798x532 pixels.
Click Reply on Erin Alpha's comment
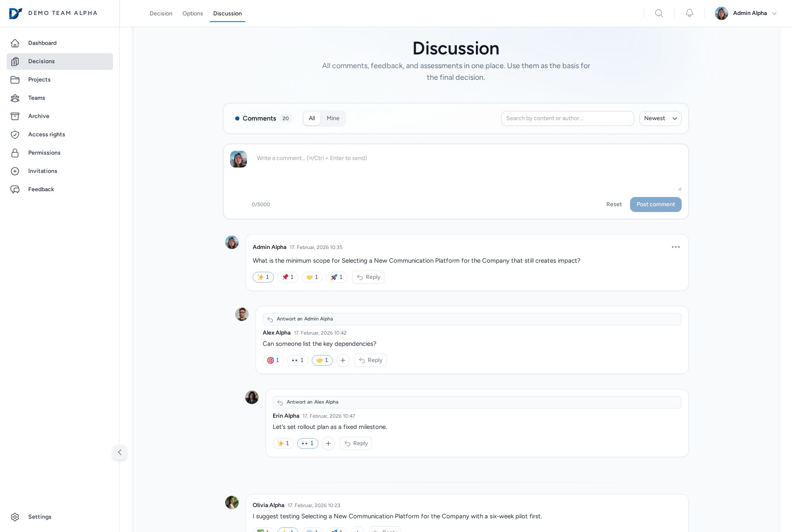(x=356, y=443)
